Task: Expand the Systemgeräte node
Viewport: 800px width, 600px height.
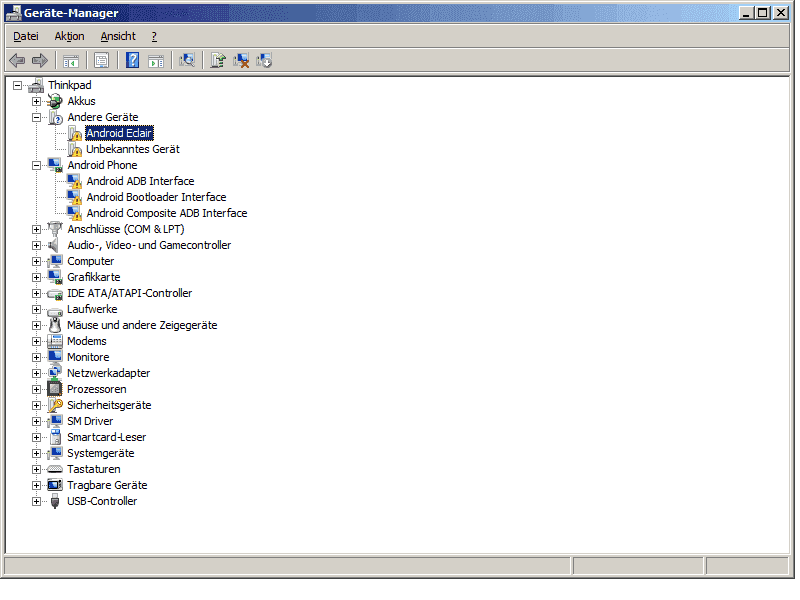Action: (36, 454)
